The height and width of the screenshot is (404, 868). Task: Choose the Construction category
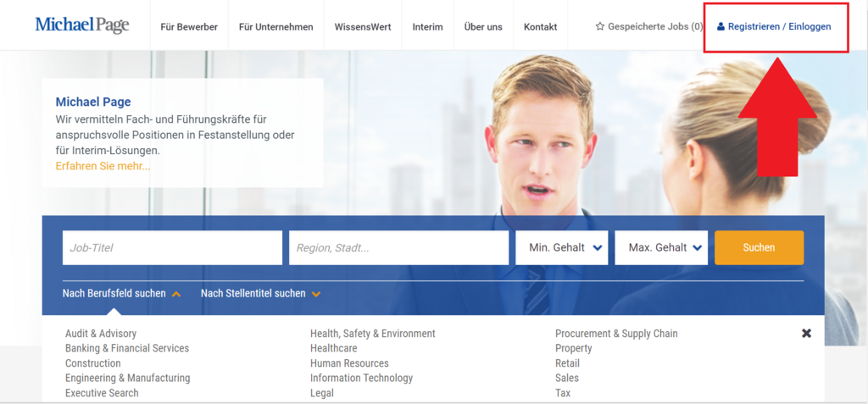[x=93, y=363]
